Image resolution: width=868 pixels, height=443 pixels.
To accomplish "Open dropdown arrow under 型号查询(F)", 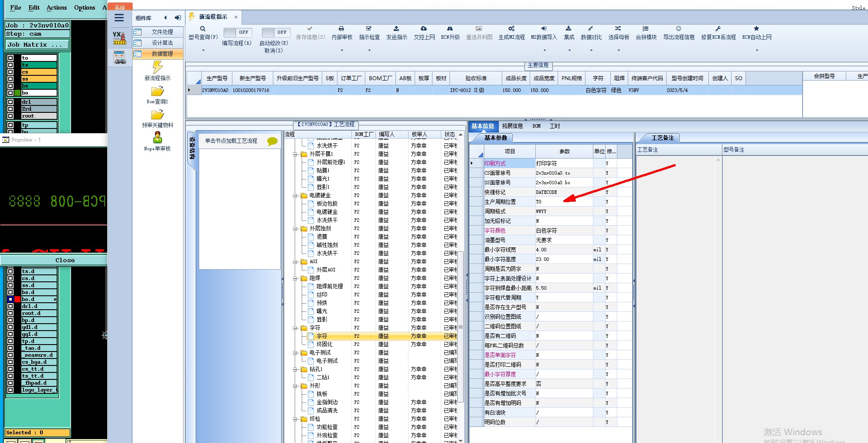I will click(x=203, y=51).
